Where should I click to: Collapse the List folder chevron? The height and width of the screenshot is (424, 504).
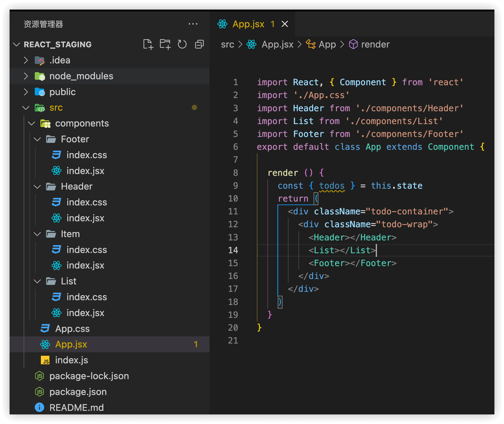coord(37,281)
